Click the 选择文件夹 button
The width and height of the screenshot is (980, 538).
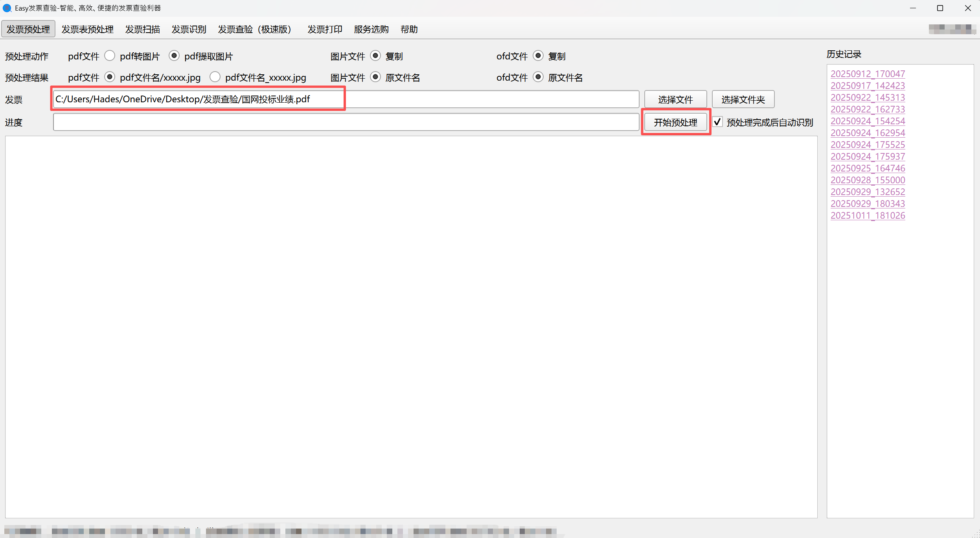coord(743,99)
